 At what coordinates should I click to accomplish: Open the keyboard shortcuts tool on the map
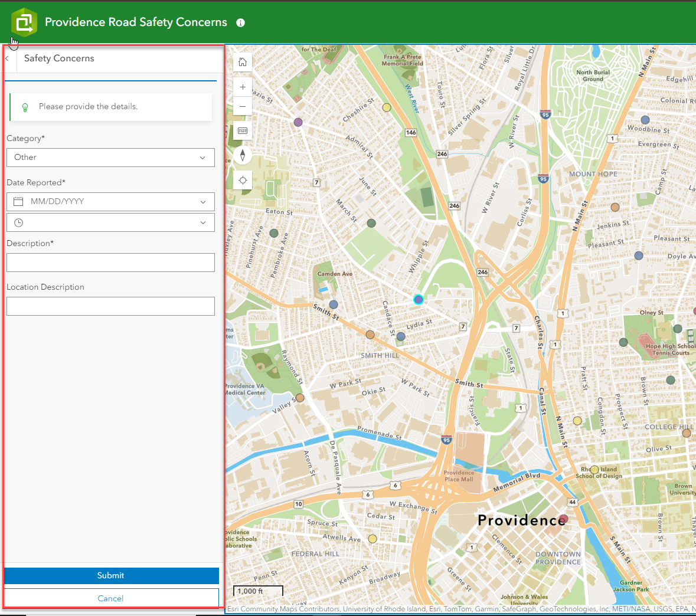242,130
